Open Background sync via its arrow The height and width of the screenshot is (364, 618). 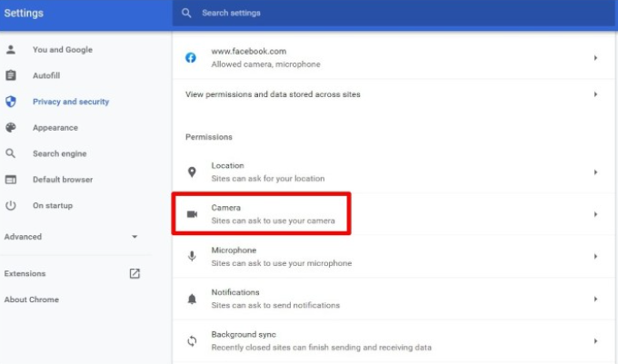[x=595, y=340]
